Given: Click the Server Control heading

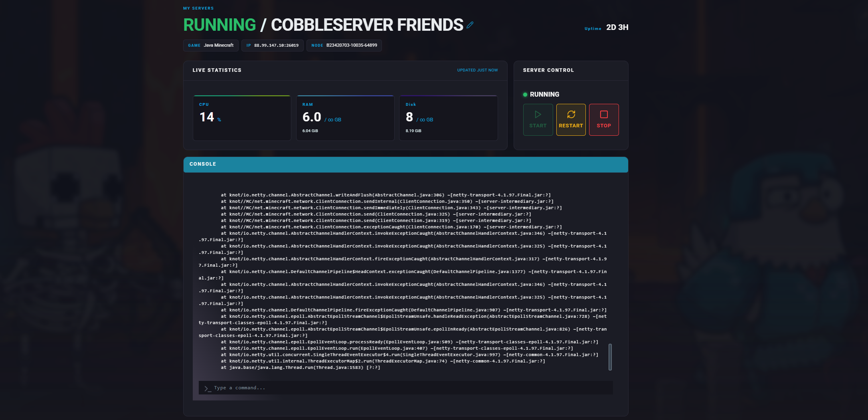Looking at the screenshot, I should (x=548, y=70).
